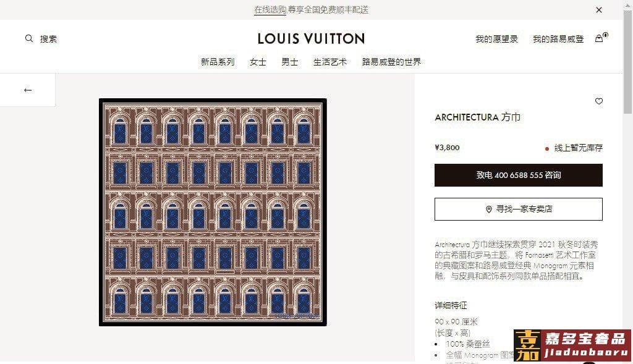Click the location pin icon

[488, 209]
